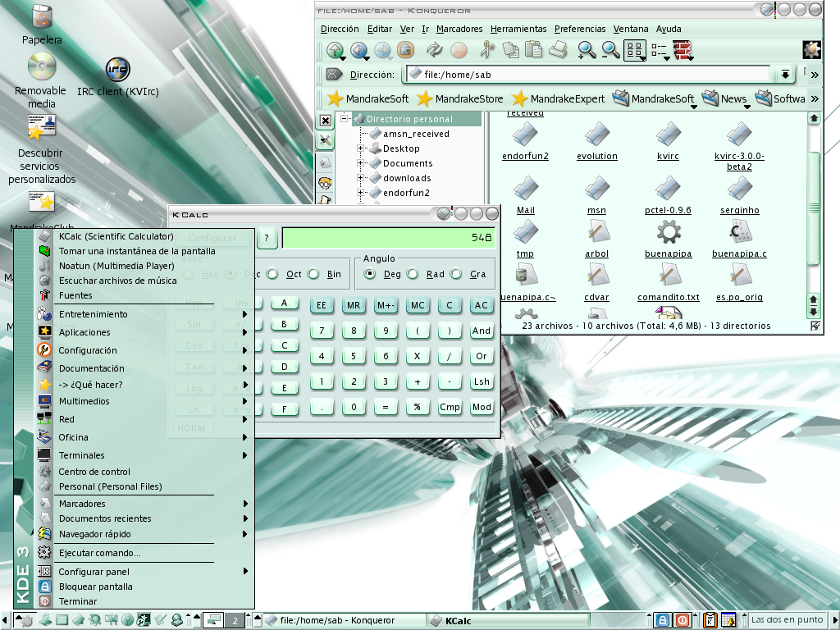
Task: Expand the downloads tree node
Action: click(360, 178)
